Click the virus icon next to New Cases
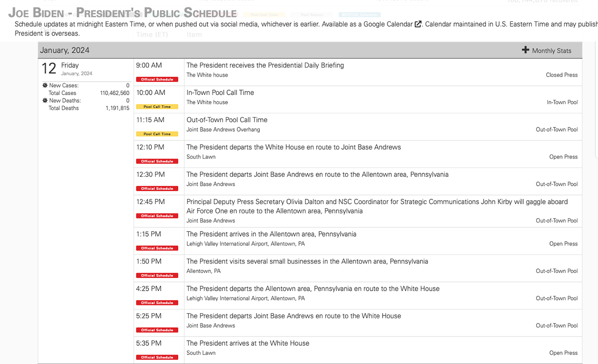The width and height of the screenshot is (598, 364). (45, 85)
